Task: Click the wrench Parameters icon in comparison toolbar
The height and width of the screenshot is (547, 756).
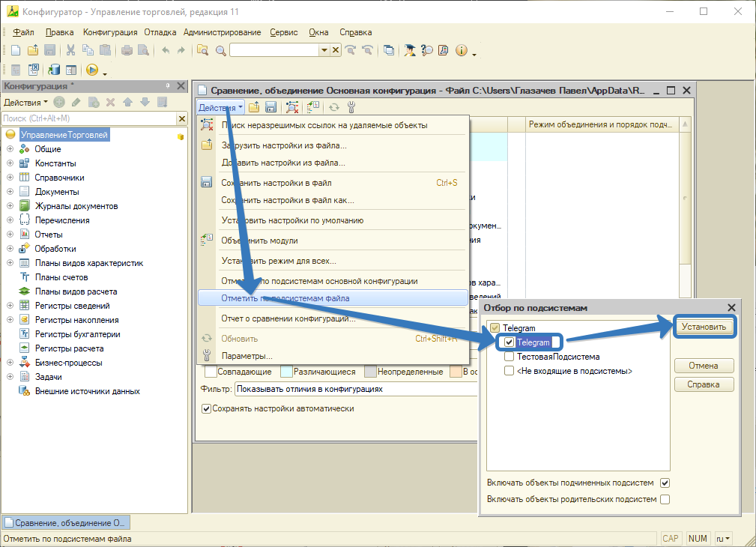Action: click(x=351, y=107)
